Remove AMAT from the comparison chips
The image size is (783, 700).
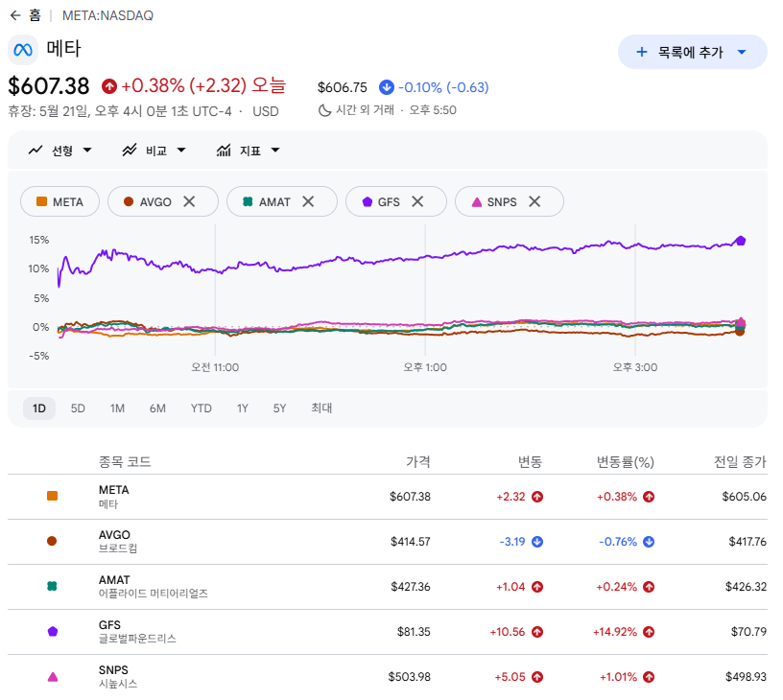point(308,201)
